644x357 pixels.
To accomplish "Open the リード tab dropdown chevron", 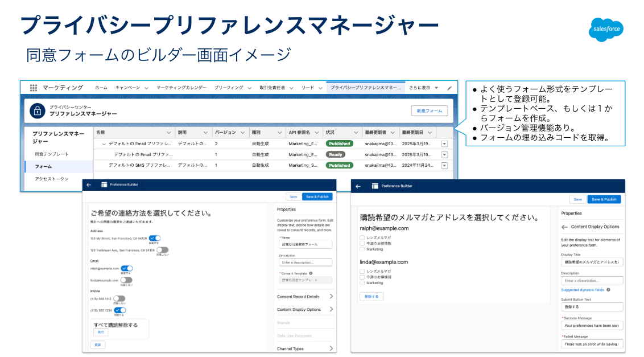I will coord(320,88).
